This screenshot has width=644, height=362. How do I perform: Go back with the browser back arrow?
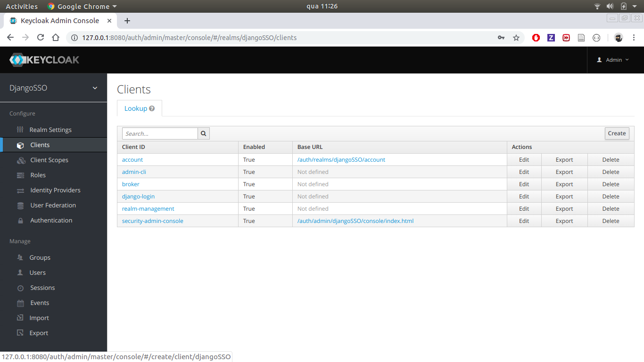coord(10,37)
